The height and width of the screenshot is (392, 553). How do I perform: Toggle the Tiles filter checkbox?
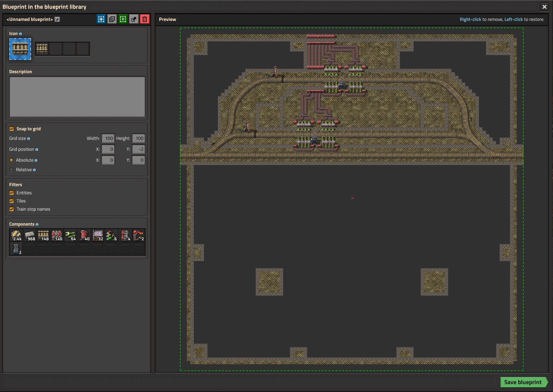click(11, 201)
